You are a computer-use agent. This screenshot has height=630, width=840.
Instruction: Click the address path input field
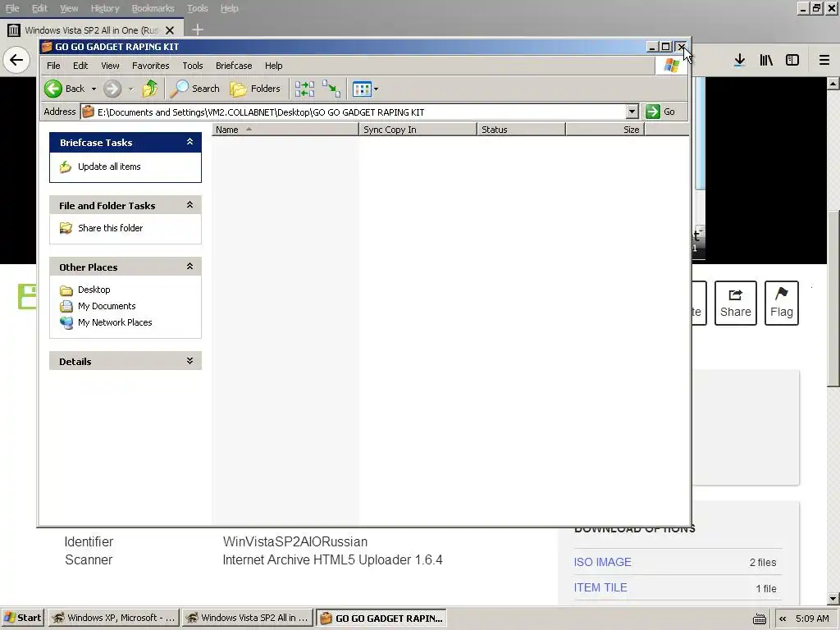(x=354, y=112)
